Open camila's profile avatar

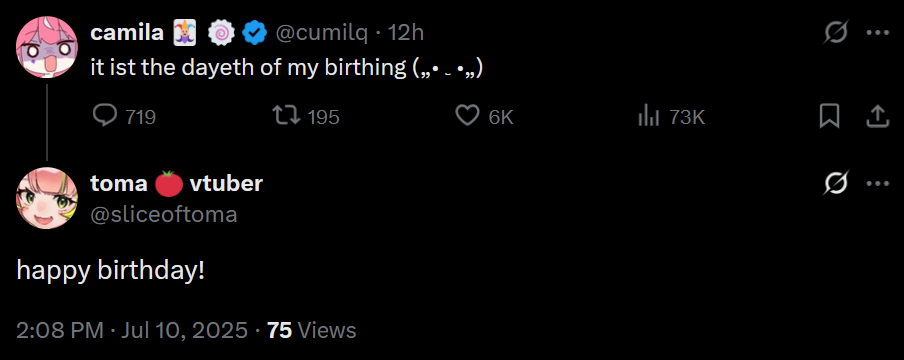pyautogui.click(x=47, y=47)
